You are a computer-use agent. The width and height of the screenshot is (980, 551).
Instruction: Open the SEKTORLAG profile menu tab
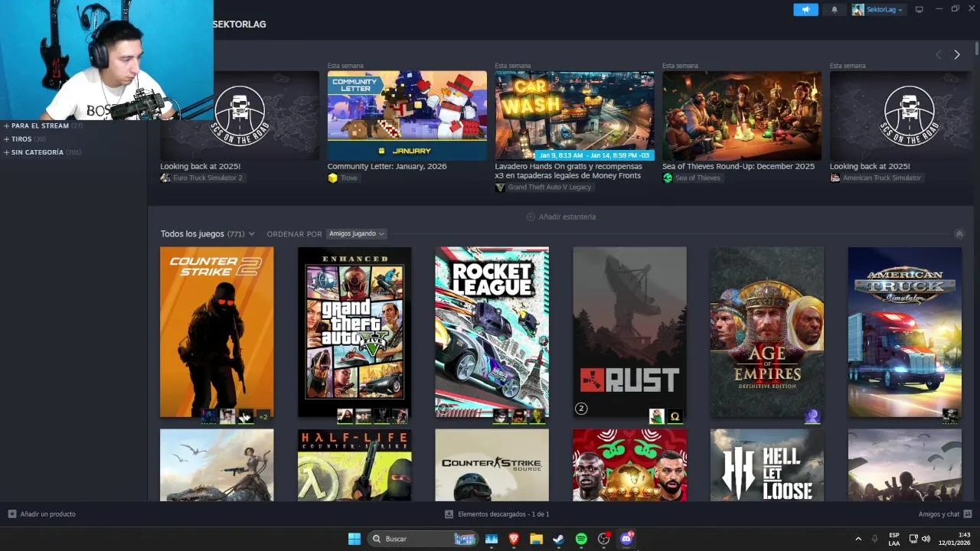(240, 24)
